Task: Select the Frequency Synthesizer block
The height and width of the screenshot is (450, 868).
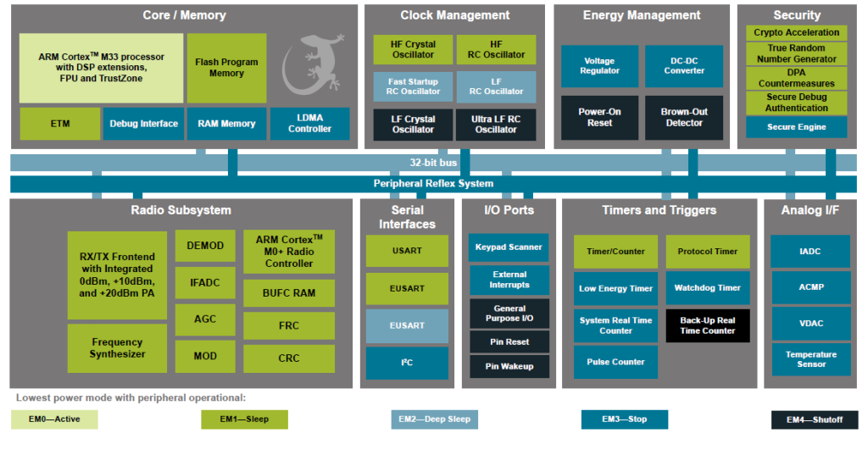Action: click(x=117, y=348)
